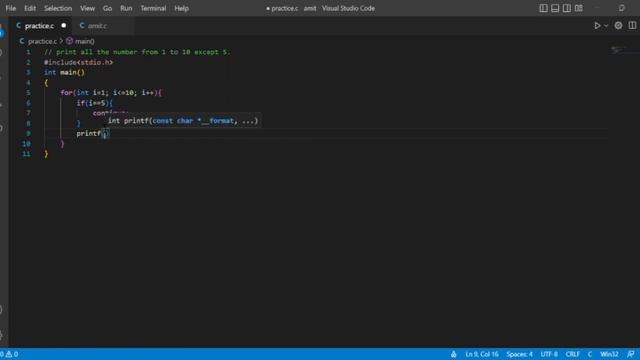
Task: Switch to the amit.c editor tab
Action: click(97, 26)
